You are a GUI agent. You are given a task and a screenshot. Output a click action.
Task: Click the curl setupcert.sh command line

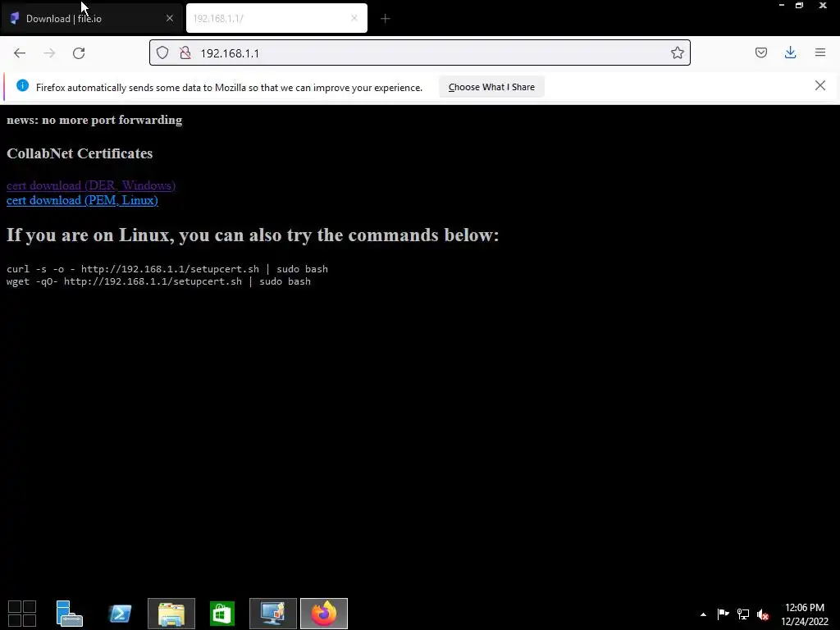click(x=167, y=269)
